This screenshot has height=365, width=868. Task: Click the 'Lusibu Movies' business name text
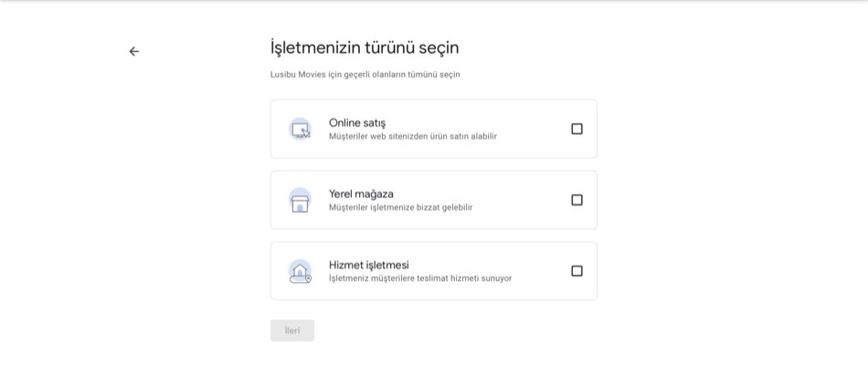click(x=299, y=75)
